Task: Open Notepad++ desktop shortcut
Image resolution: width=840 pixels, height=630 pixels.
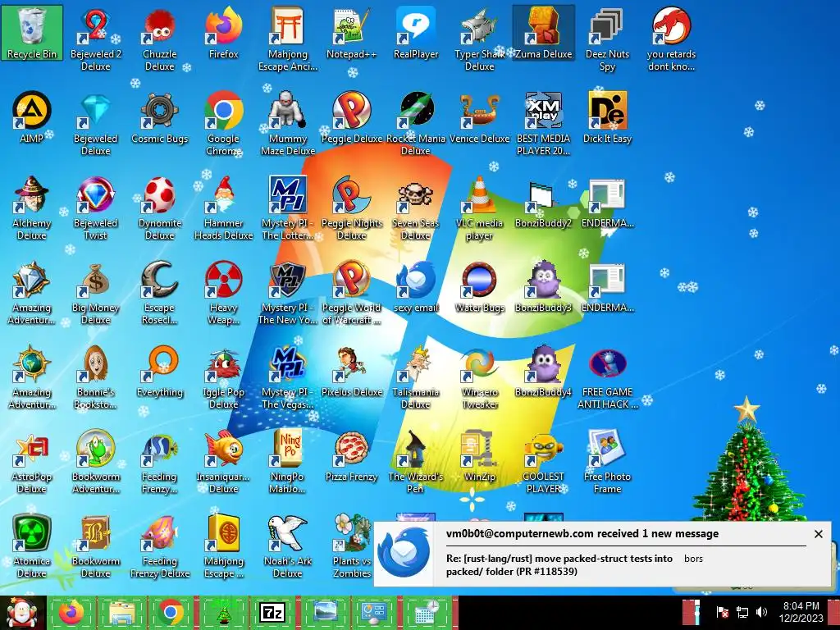Action: (351, 33)
